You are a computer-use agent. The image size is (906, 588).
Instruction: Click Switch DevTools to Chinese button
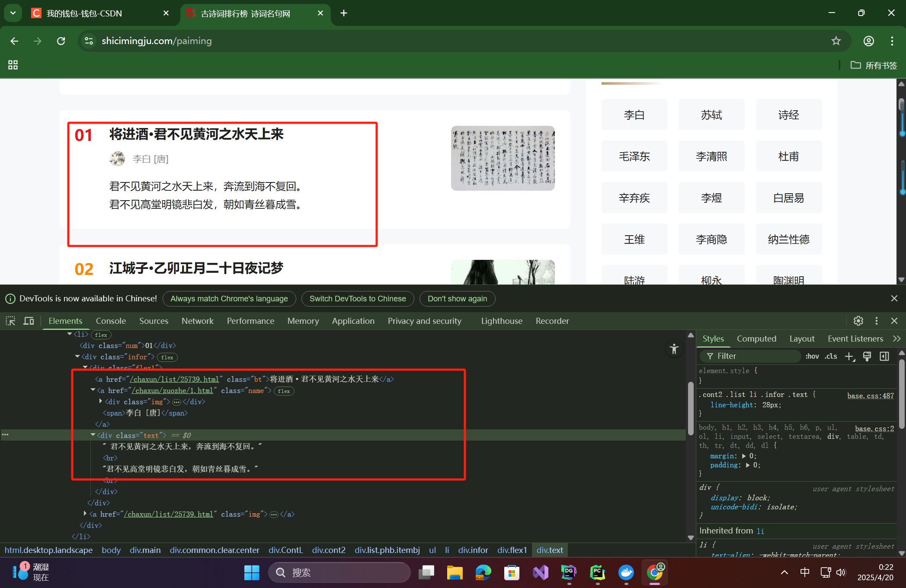pyautogui.click(x=357, y=299)
